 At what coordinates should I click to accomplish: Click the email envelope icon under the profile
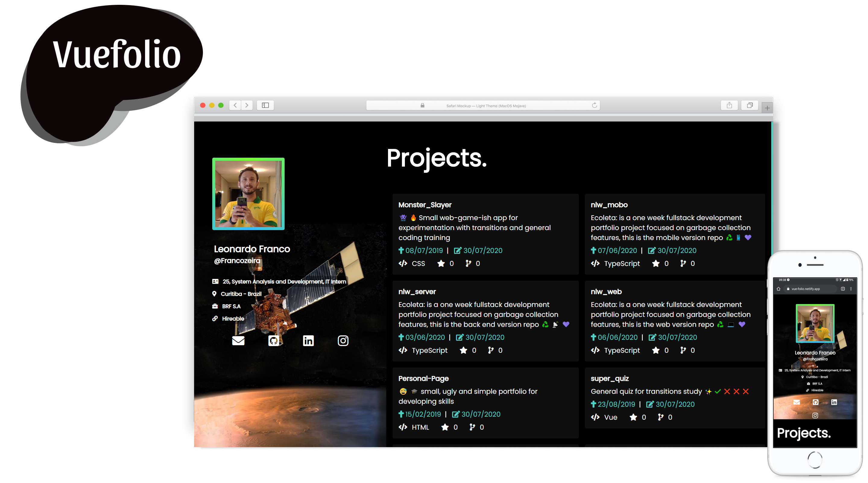[238, 340]
